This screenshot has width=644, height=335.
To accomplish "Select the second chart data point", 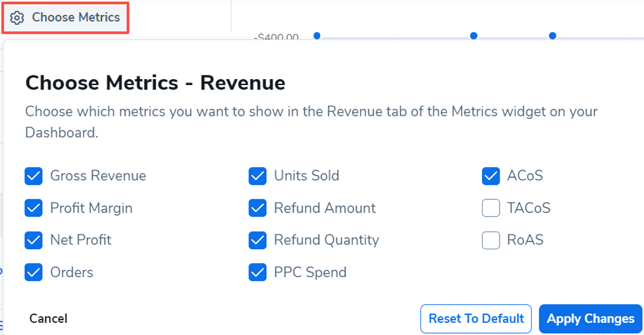I will tap(474, 36).
